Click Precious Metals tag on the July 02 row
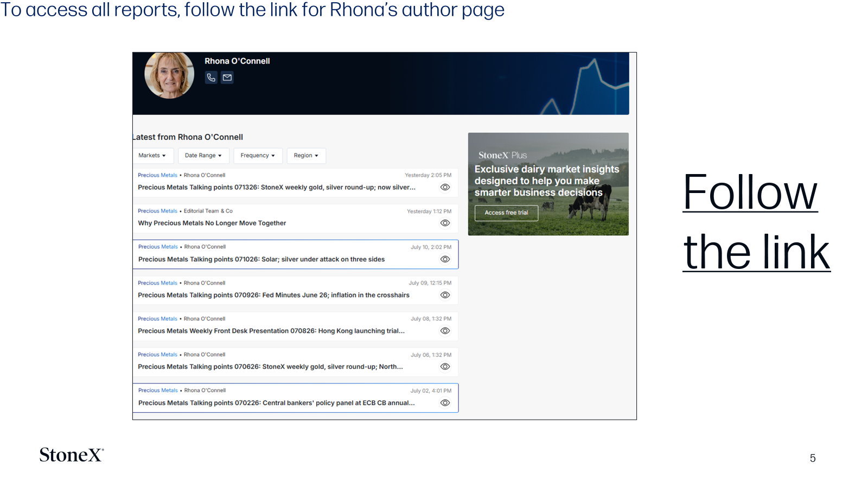Screen dimensions: 868x488 (x=158, y=390)
